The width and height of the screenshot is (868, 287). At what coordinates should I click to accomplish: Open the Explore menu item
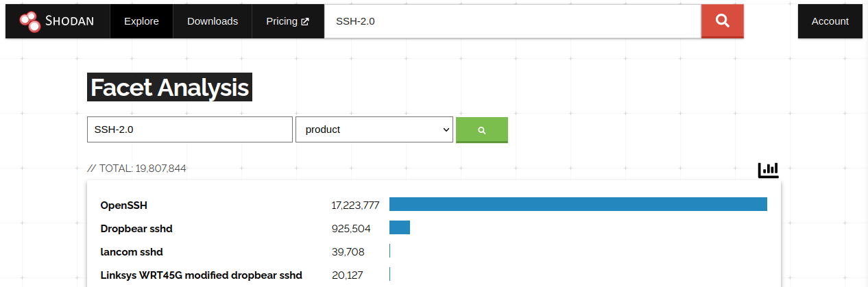(x=141, y=21)
